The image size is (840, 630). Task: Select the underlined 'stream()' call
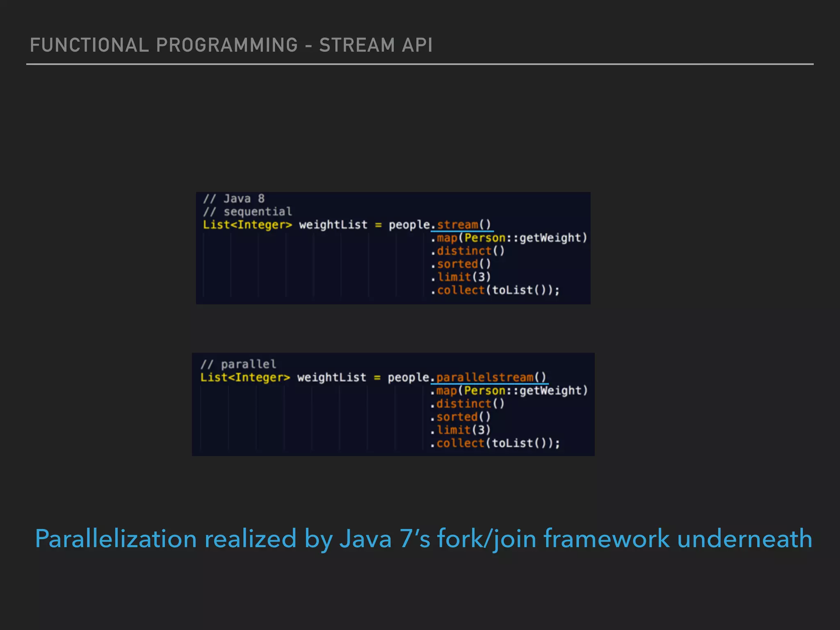(464, 225)
